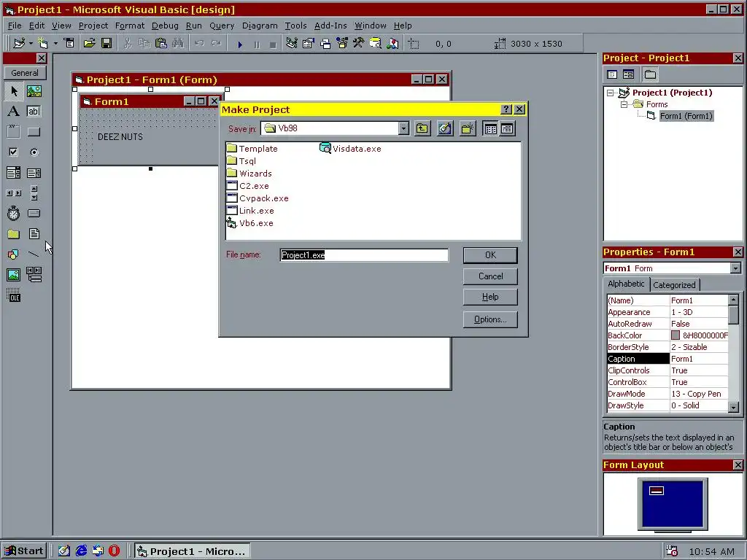Collapse the Project1 (Project1) tree node
This screenshot has width=747, height=560.
click(x=611, y=93)
